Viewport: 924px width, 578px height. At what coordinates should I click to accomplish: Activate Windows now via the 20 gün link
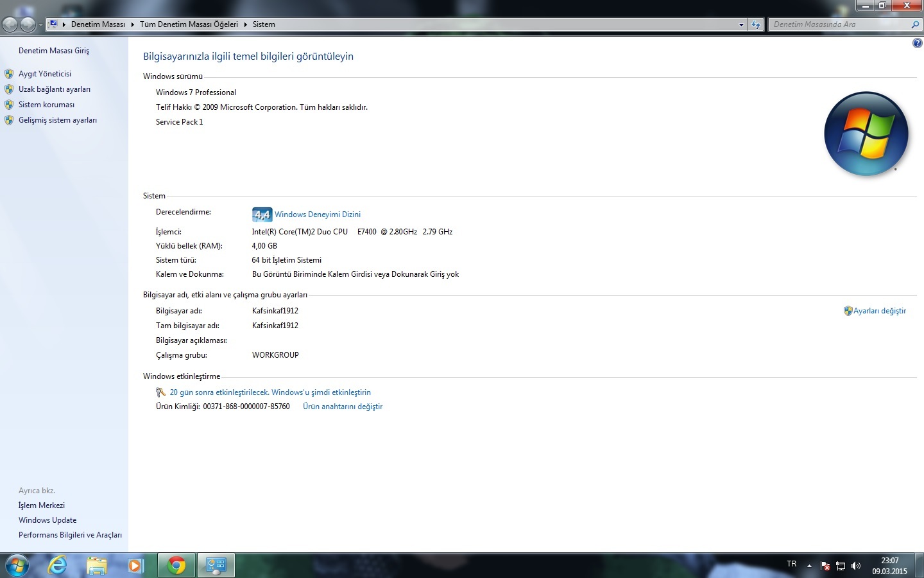pyautogui.click(x=270, y=392)
